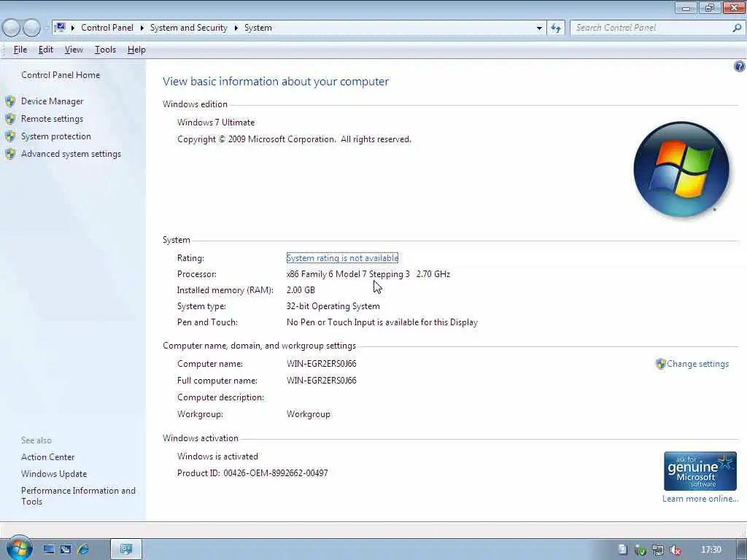Launch Internet Explorer from the taskbar
This screenshot has height=560, width=747.
83,550
